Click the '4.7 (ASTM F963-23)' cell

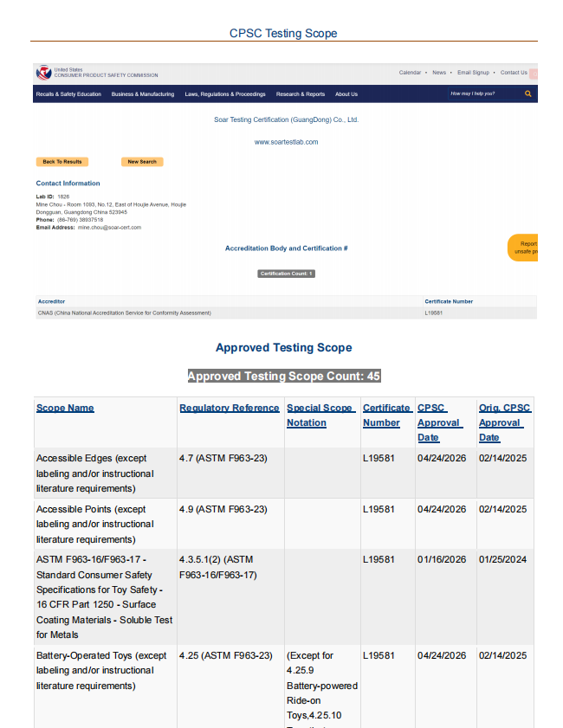click(230, 474)
